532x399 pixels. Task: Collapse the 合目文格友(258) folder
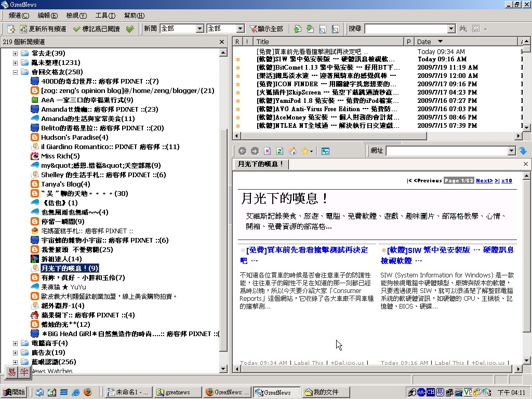tap(15, 72)
